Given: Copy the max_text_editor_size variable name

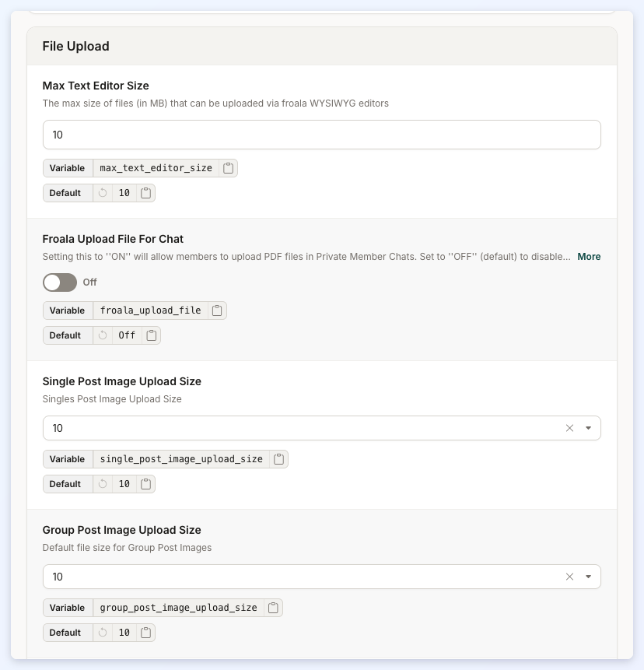Looking at the screenshot, I should (228, 168).
